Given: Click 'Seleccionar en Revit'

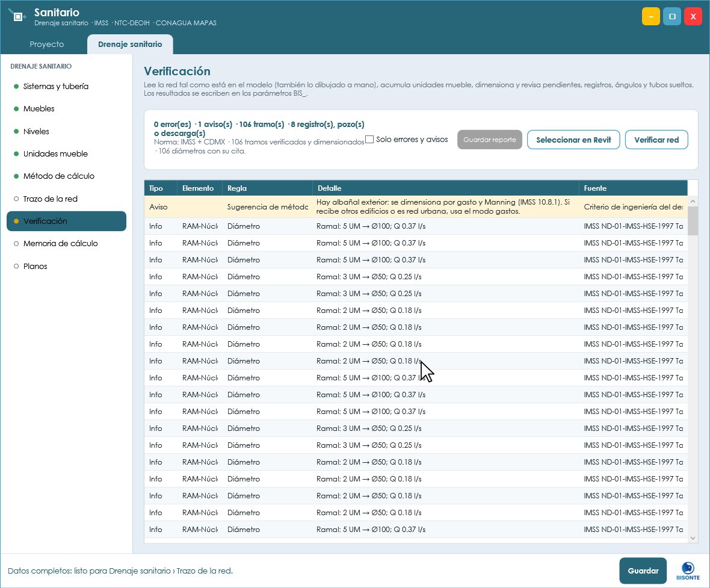Looking at the screenshot, I should (573, 140).
